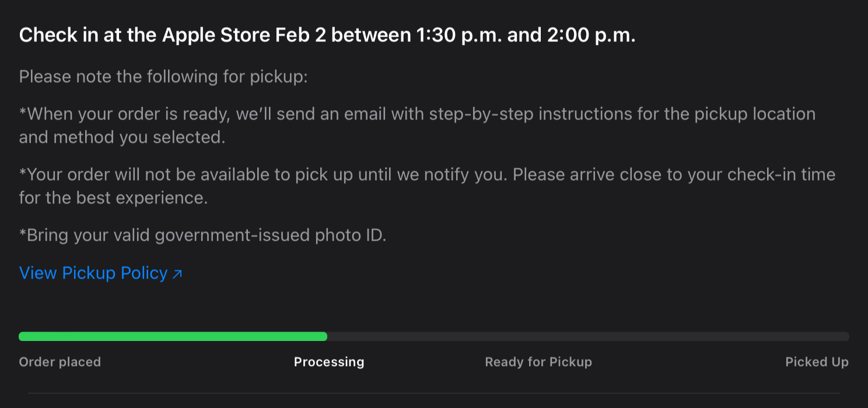Select the Picked Up step label
The height and width of the screenshot is (408, 868).
(817, 362)
